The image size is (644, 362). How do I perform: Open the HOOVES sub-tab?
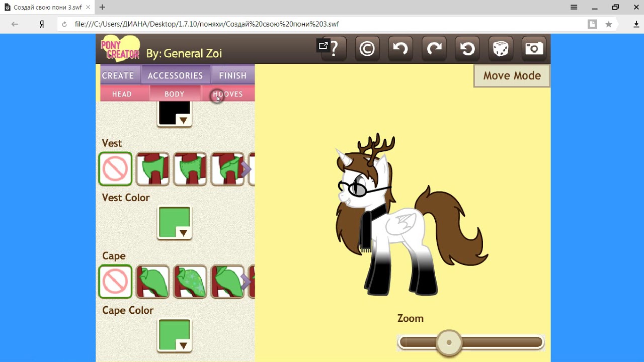(x=228, y=94)
